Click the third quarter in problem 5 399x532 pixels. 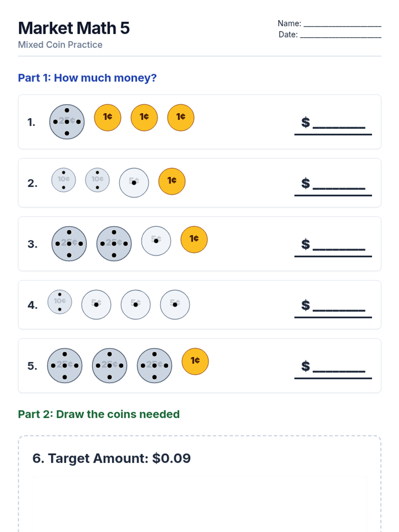pos(154,366)
